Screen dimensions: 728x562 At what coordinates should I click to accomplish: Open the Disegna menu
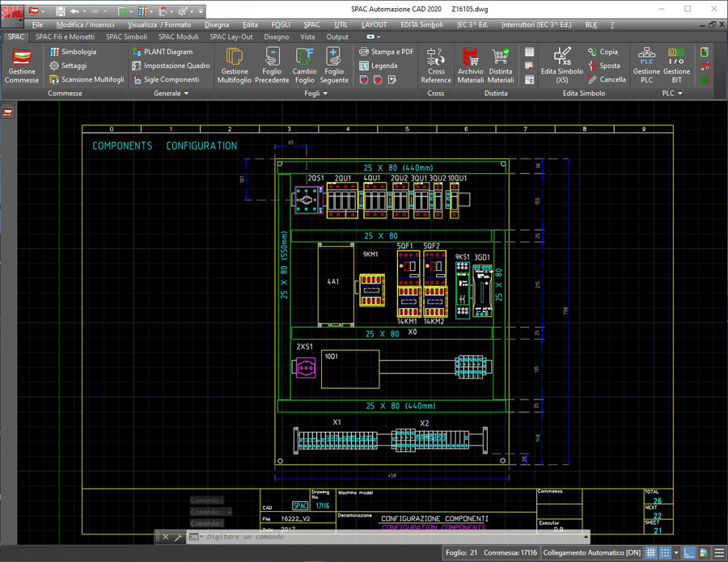(x=217, y=25)
